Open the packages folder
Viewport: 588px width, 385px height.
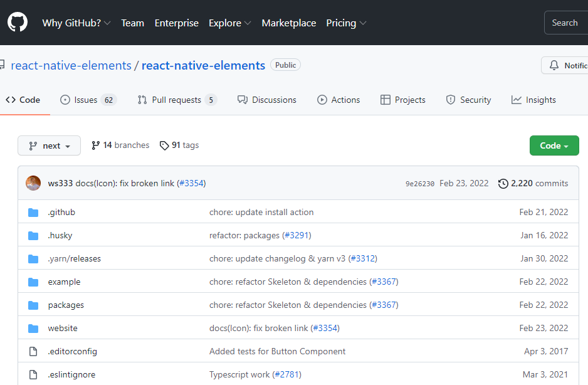point(66,305)
